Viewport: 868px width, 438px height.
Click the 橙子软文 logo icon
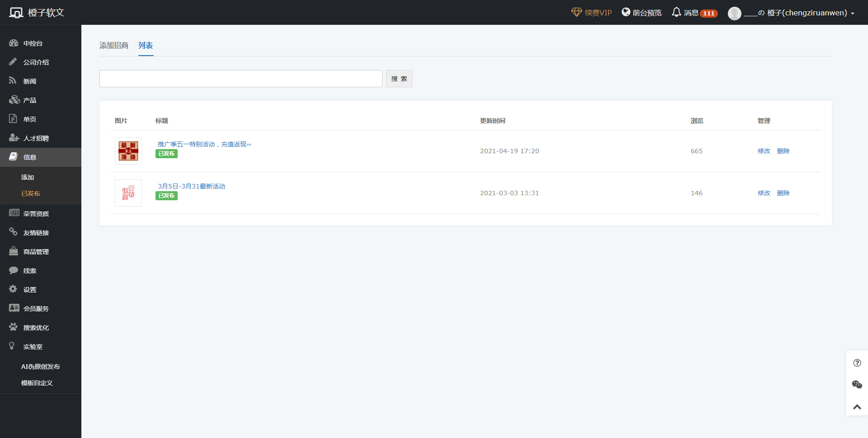16,13
